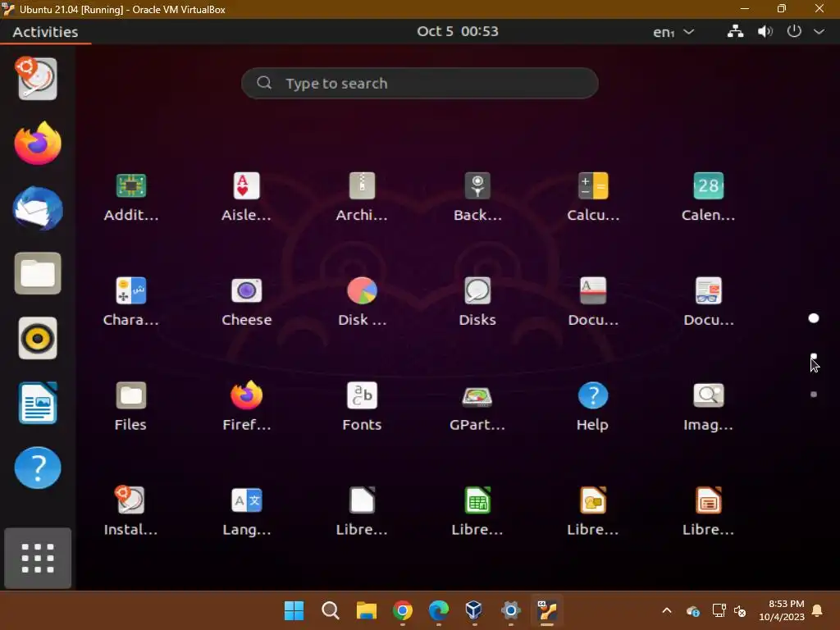Open Files app in the app grid
The width and height of the screenshot is (840, 630).
point(131,406)
